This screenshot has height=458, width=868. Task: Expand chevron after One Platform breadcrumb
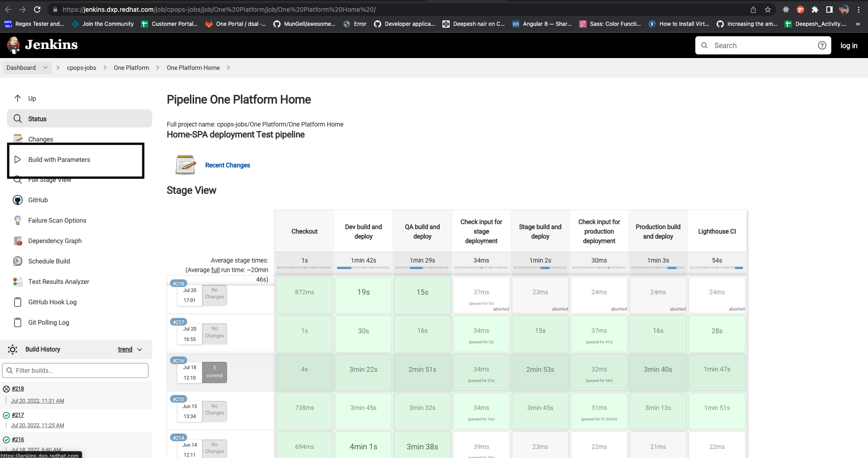[158, 68]
